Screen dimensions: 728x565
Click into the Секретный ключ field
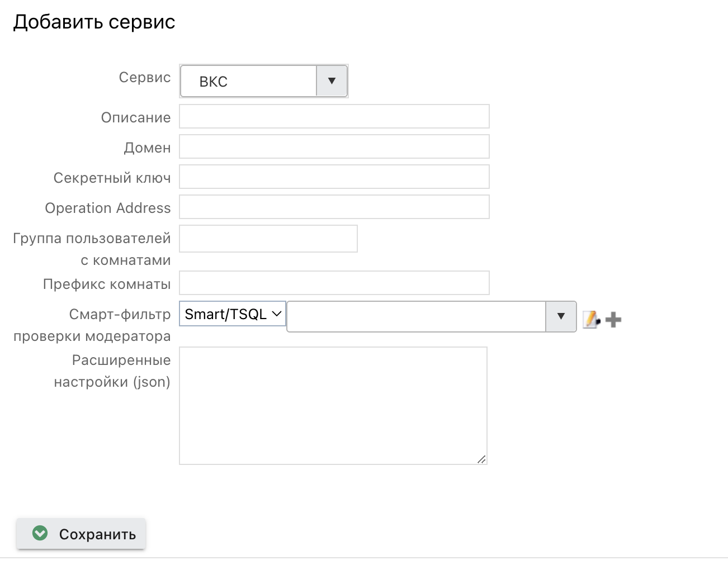pos(334,177)
